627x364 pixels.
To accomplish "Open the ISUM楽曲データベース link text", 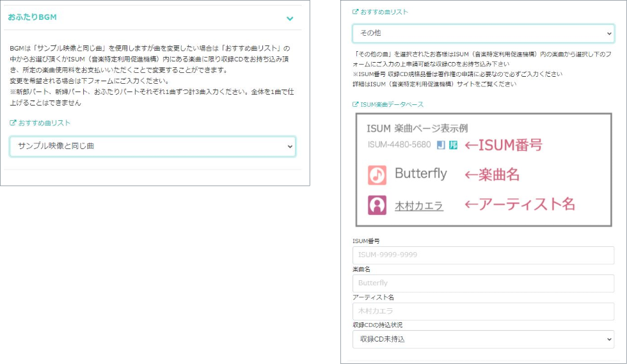I will click(392, 104).
